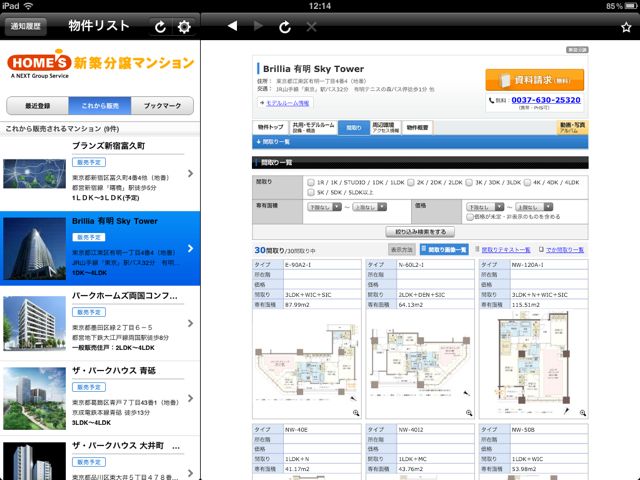Magnify the N-60L2-1 floor plan
640x480 pixels.
tap(469, 413)
